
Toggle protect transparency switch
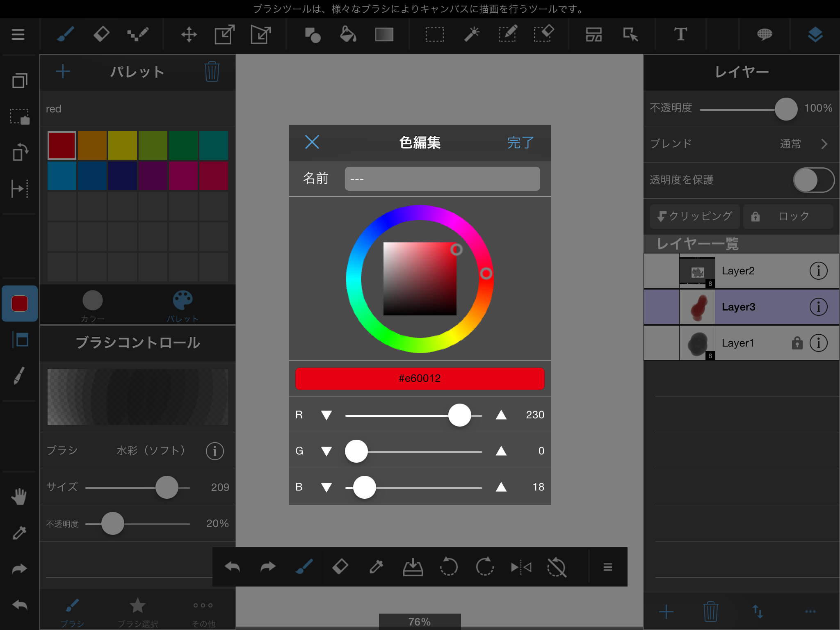pos(814,180)
